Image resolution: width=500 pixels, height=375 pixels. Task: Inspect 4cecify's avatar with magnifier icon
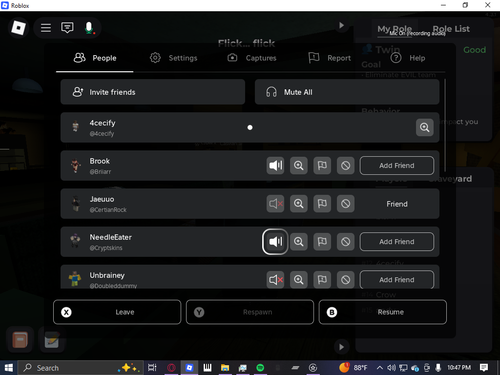424,127
